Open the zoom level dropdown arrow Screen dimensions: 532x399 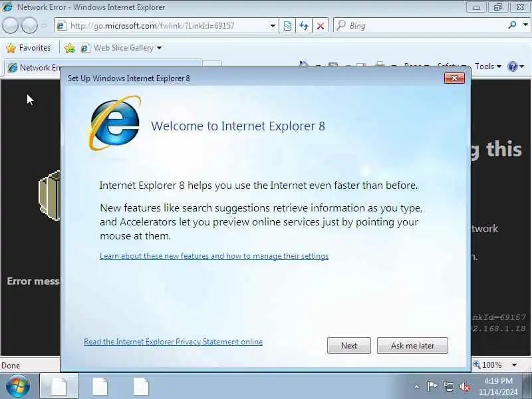514,365
